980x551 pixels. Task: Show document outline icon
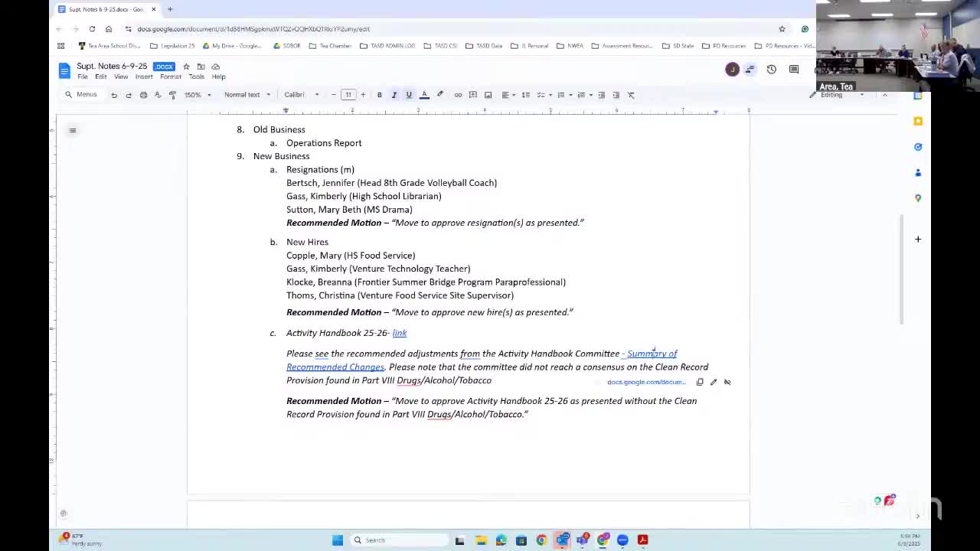pos(73,130)
